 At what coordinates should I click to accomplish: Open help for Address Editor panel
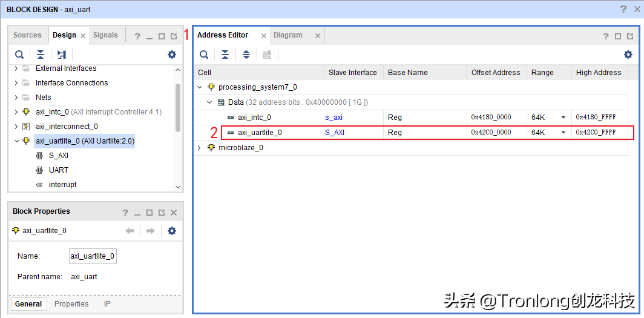606,36
